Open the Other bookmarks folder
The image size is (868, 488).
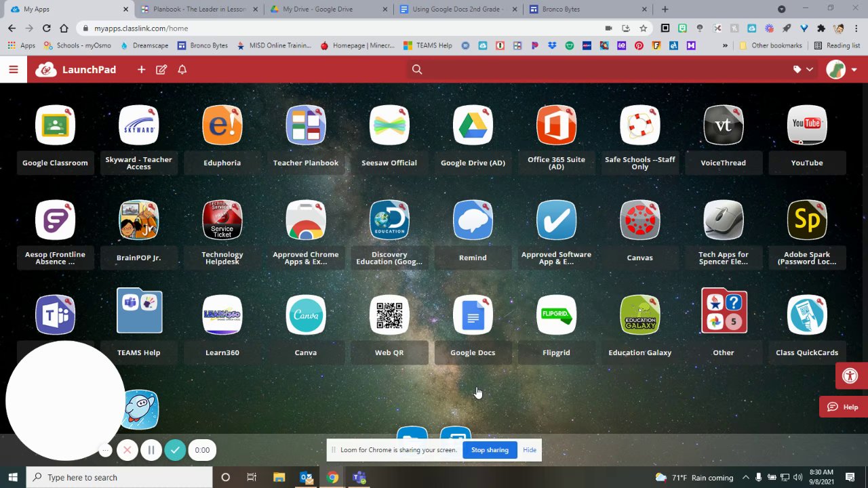point(770,45)
